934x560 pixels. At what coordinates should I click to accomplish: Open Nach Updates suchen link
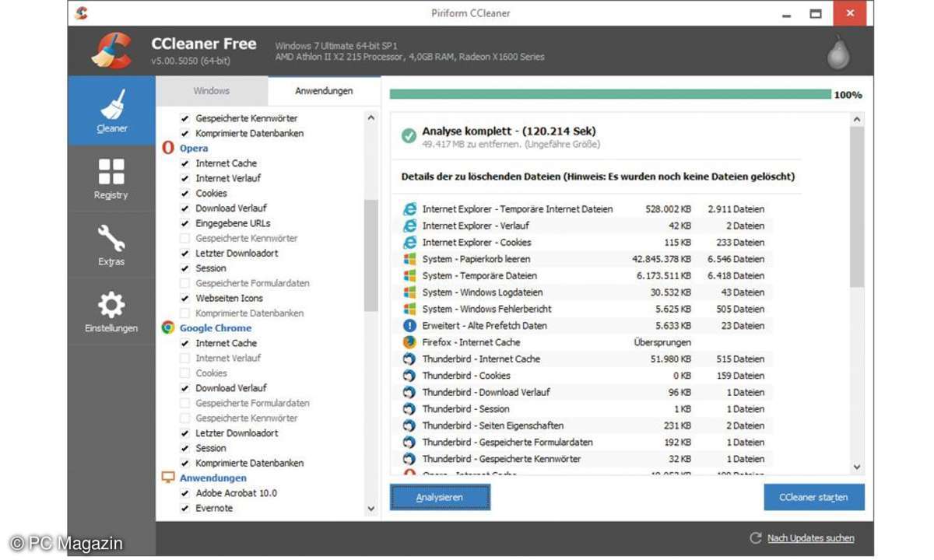810,538
